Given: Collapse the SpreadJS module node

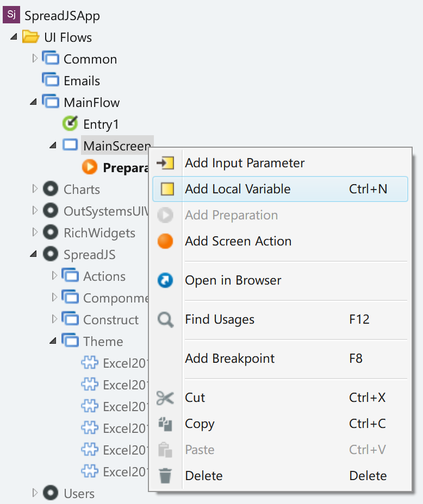Looking at the screenshot, I should (33, 254).
